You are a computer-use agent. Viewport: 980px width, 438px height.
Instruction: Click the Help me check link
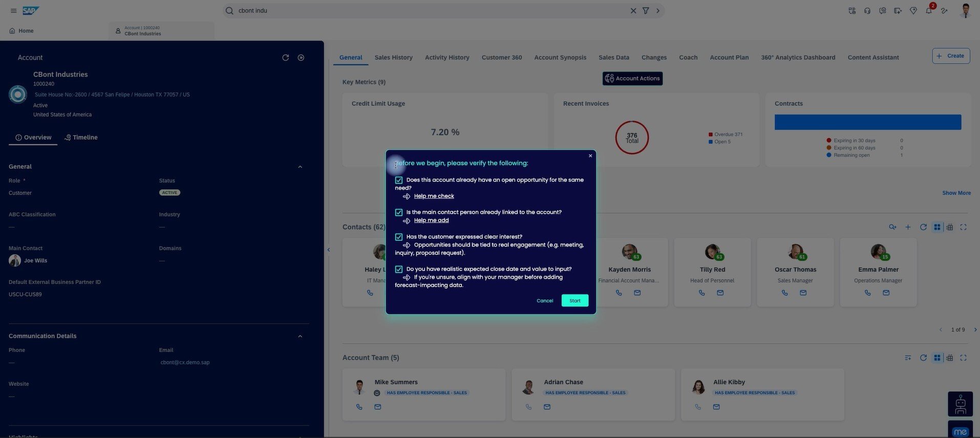coord(434,196)
